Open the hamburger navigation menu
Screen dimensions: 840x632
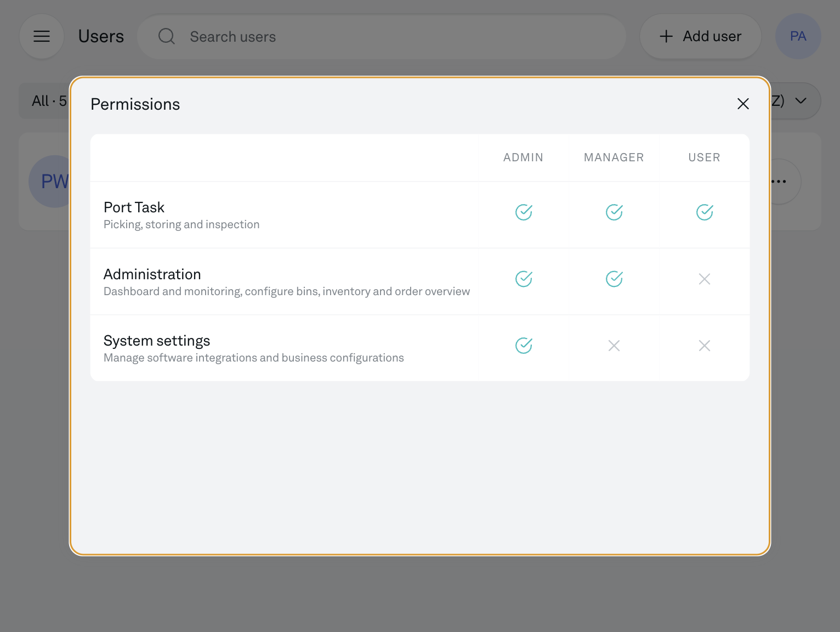click(42, 36)
